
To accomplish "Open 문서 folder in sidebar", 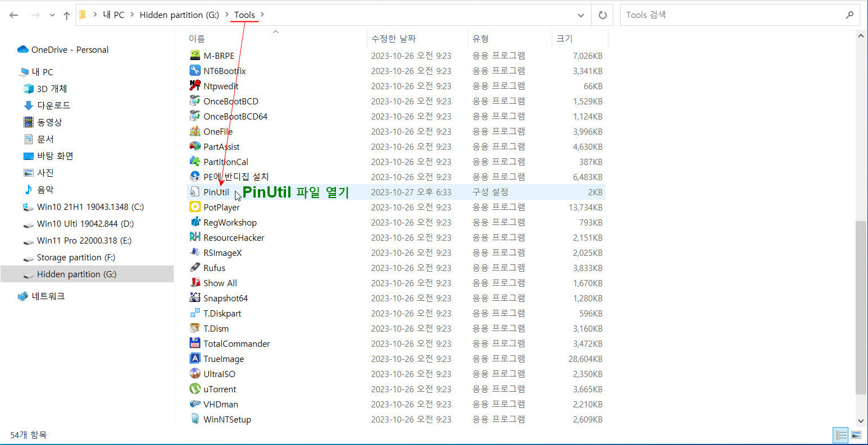I will pyautogui.click(x=45, y=139).
